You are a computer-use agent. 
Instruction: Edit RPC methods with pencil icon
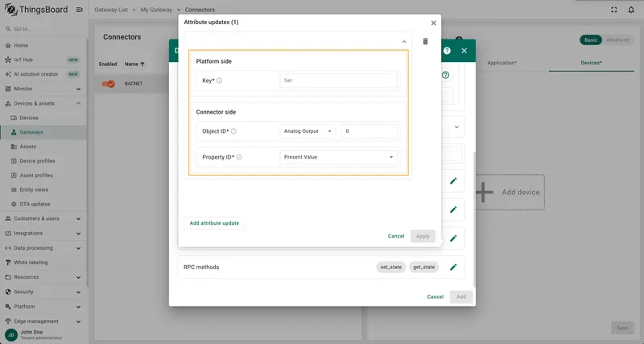tap(453, 267)
